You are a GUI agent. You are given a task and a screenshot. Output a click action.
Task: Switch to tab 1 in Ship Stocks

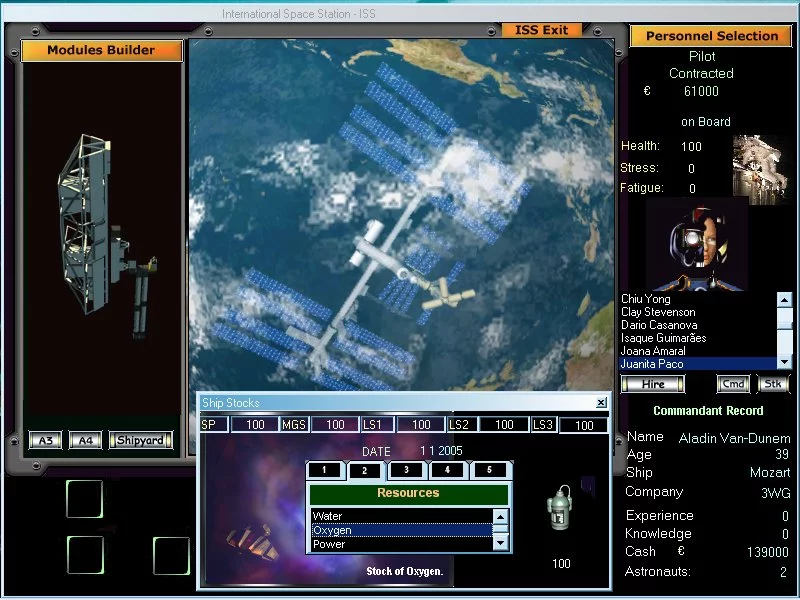pos(324,470)
